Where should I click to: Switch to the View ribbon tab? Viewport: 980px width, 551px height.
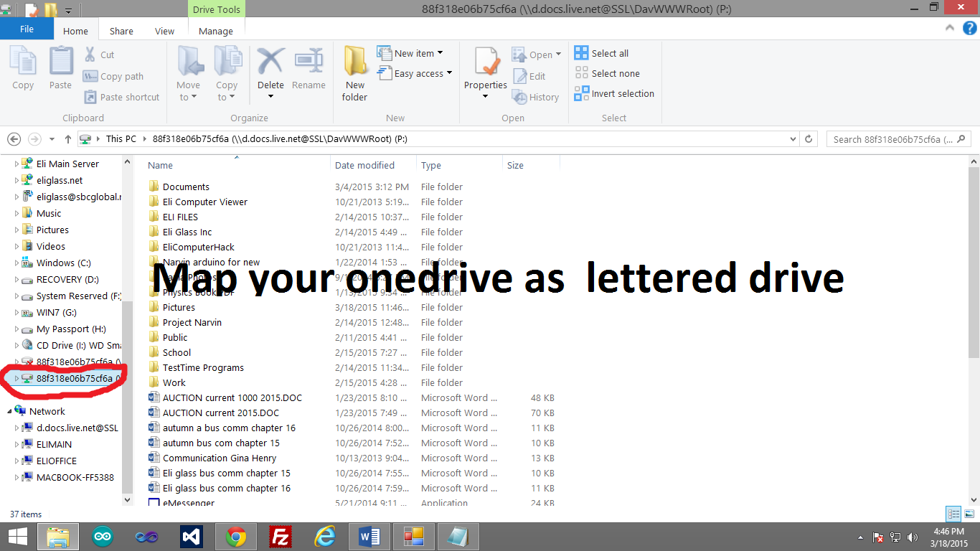pyautogui.click(x=164, y=31)
